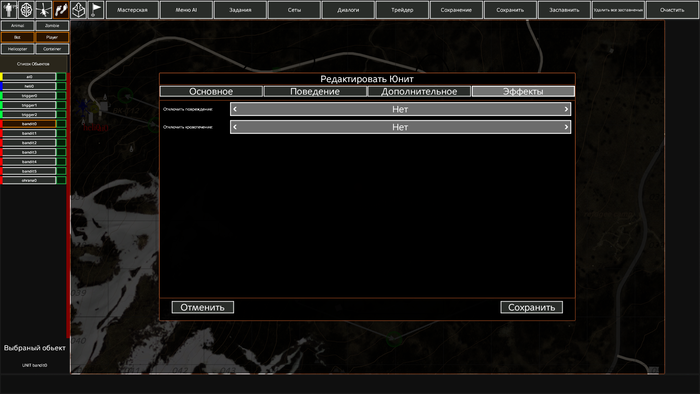Click the top bar Сохранить button
The height and width of the screenshot is (394, 700).
click(510, 10)
